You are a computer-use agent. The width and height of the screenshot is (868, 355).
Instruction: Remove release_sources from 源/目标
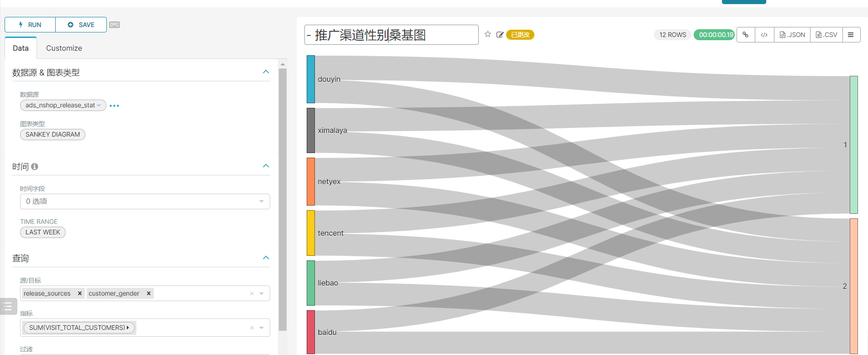coord(80,293)
